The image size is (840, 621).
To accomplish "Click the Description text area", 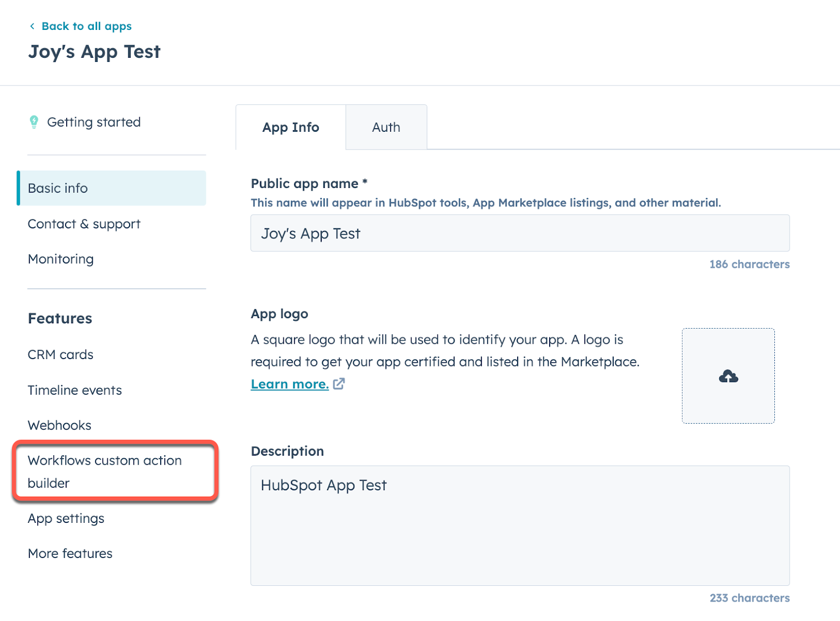I will click(x=520, y=525).
